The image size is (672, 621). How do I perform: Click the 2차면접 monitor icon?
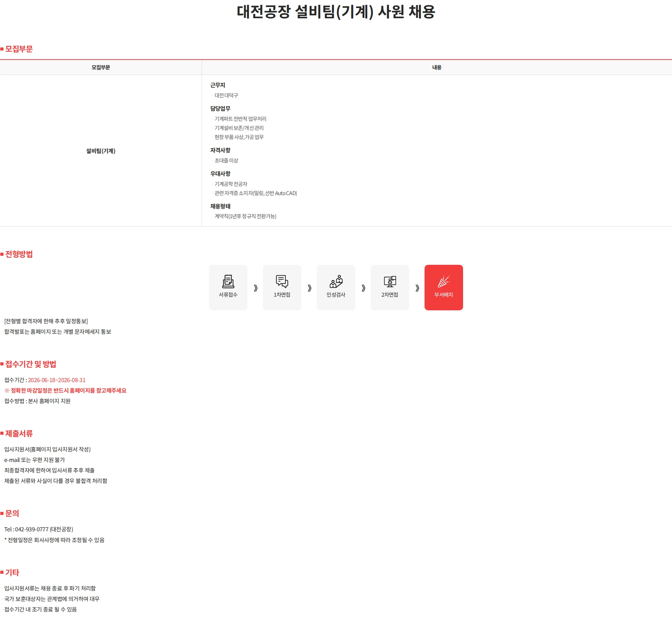(x=390, y=281)
